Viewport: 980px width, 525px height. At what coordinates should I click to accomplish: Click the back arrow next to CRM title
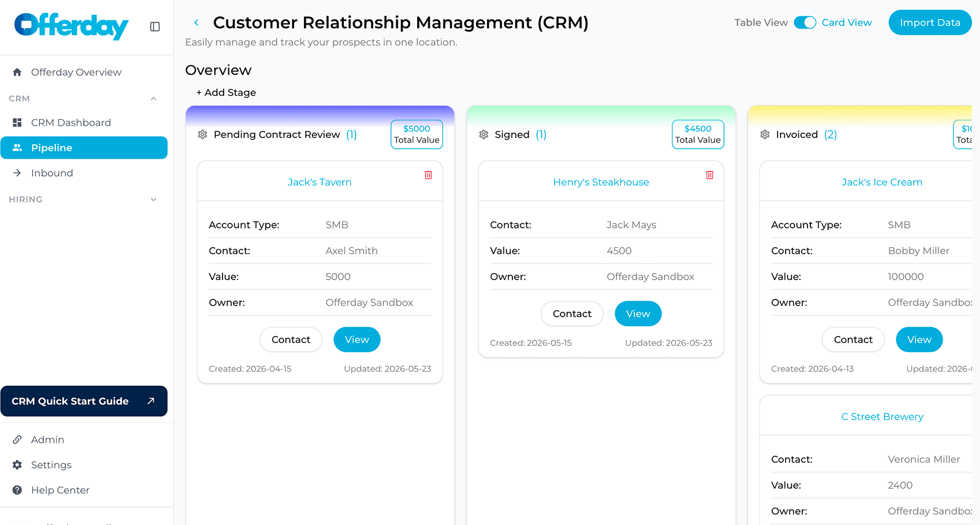(197, 23)
